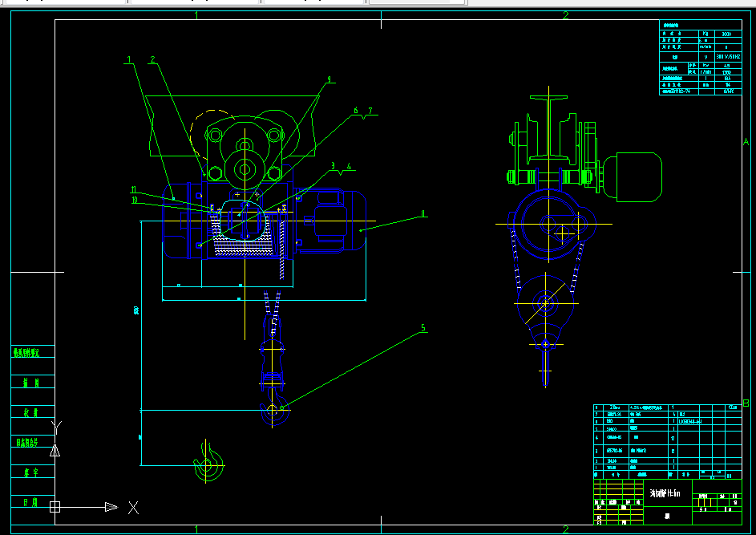Select callout number 4 label
This screenshot has height=535, width=756.
(349, 167)
